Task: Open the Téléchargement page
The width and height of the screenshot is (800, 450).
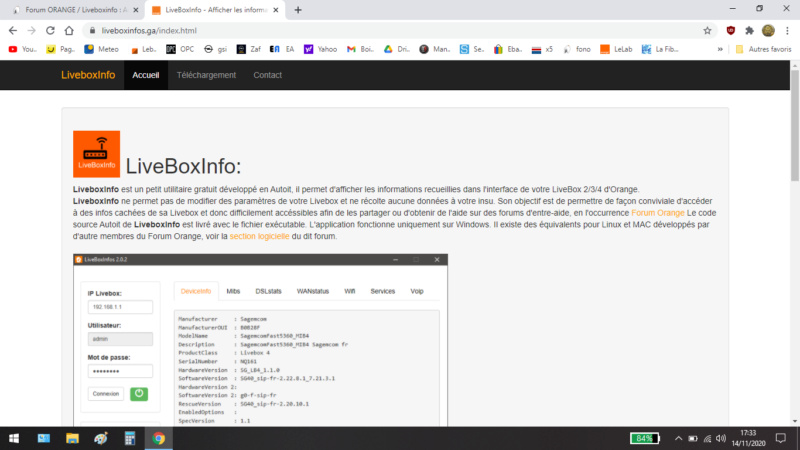Action: click(206, 75)
